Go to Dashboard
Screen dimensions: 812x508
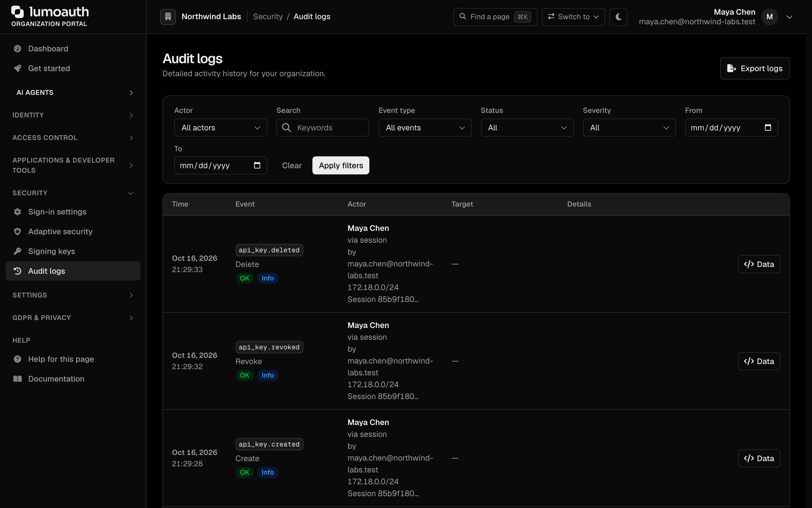click(73, 49)
